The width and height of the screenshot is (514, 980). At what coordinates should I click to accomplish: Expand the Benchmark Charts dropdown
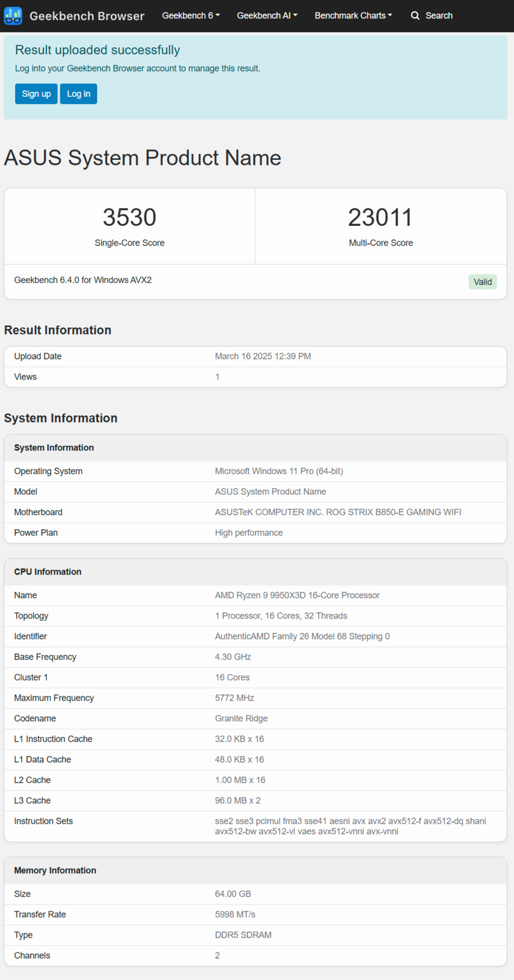point(354,15)
